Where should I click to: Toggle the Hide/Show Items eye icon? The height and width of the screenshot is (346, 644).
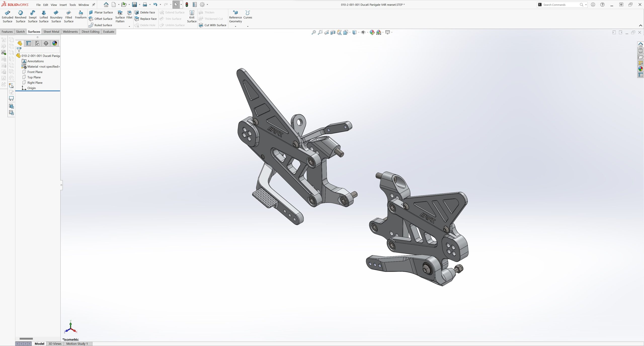coord(363,32)
